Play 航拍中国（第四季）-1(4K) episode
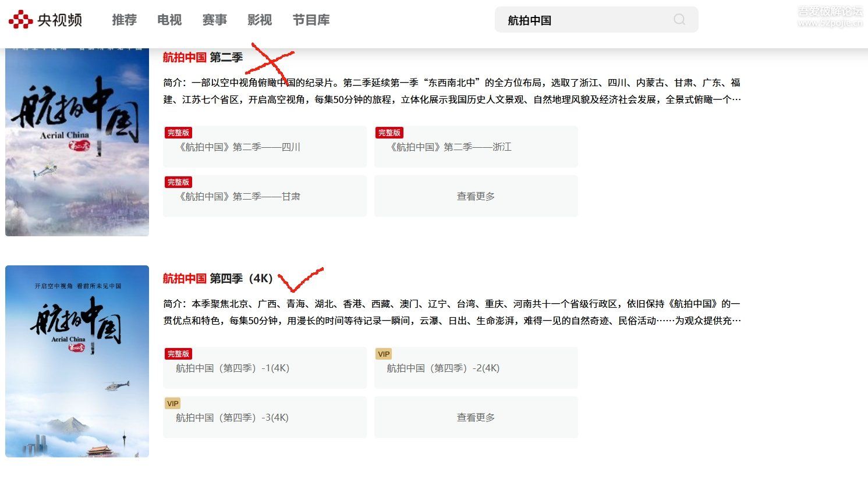This screenshot has width=868, height=483. 265,368
